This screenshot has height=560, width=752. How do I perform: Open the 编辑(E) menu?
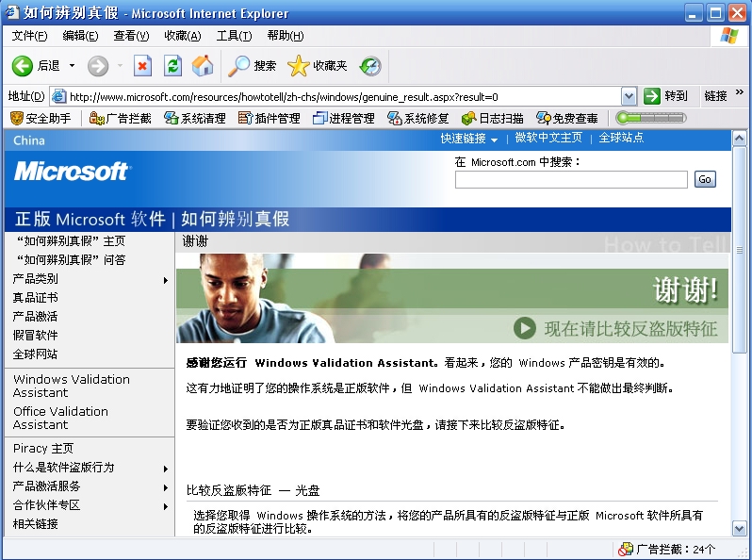81,36
